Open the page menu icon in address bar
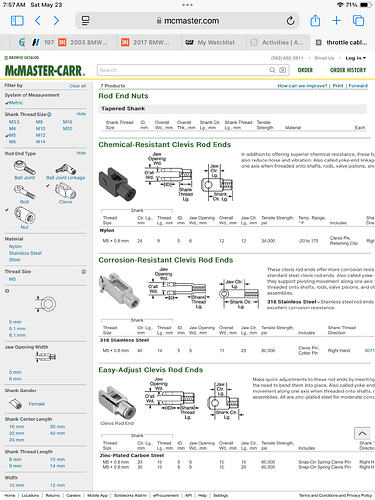This screenshot has width=375, height=500. (x=86, y=21)
